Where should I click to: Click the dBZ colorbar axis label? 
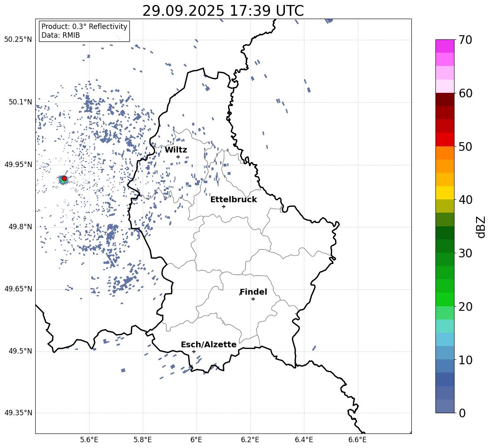click(481, 227)
